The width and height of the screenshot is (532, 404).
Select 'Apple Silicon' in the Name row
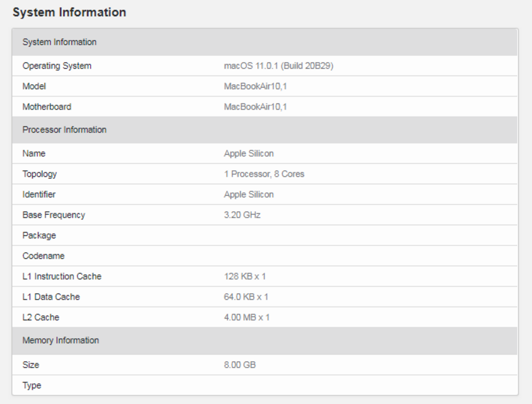tap(249, 154)
